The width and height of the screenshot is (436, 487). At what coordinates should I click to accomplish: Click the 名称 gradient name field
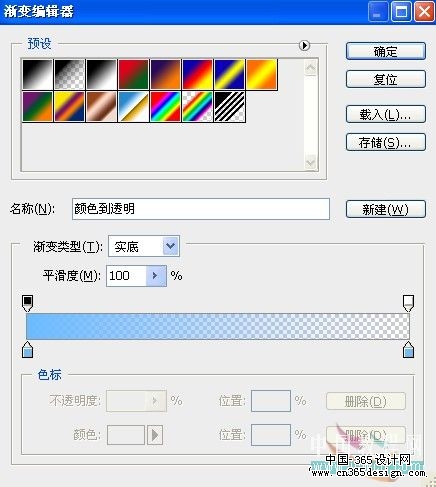pos(201,209)
